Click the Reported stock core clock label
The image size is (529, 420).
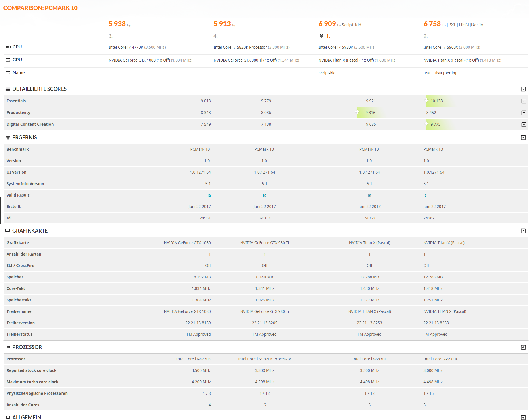(32, 370)
